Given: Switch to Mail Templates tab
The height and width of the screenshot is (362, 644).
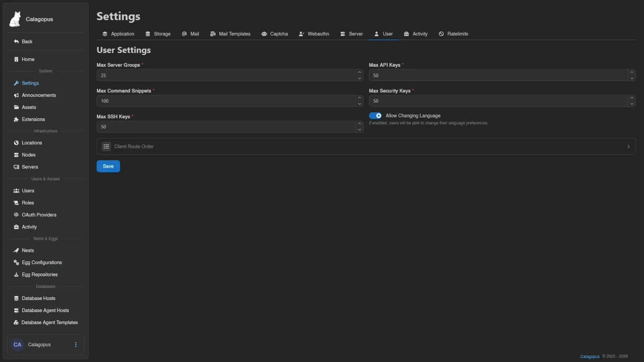Looking at the screenshot, I should (x=230, y=34).
